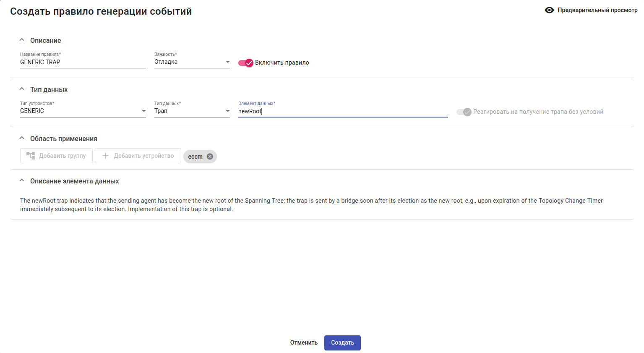Collapse the Описание section chevron
Screen dimensions: 644x353
click(22, 40)
